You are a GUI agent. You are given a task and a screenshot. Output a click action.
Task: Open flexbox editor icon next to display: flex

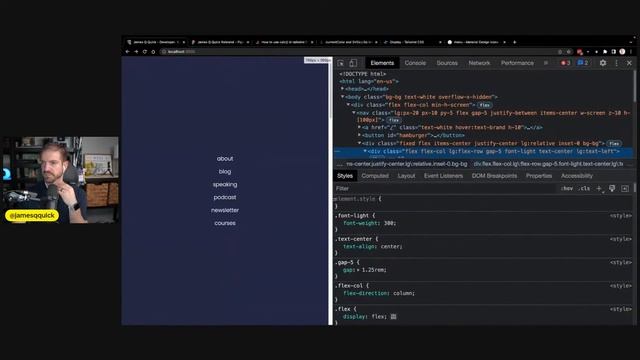(393, 316)
